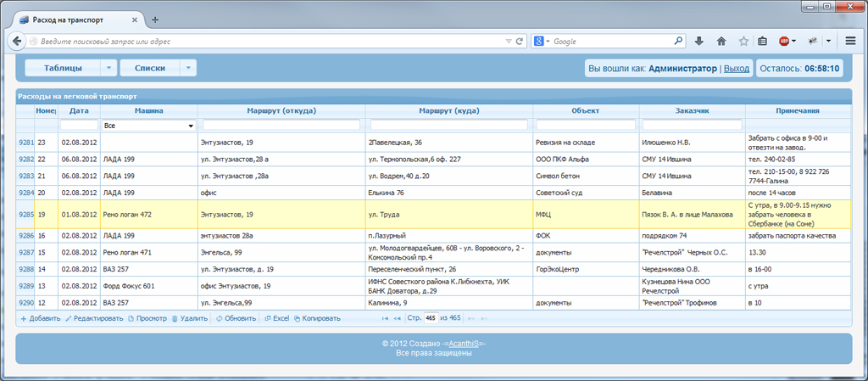
Task: Click the Копировать copy icon
Action: [x=297, y=318]
